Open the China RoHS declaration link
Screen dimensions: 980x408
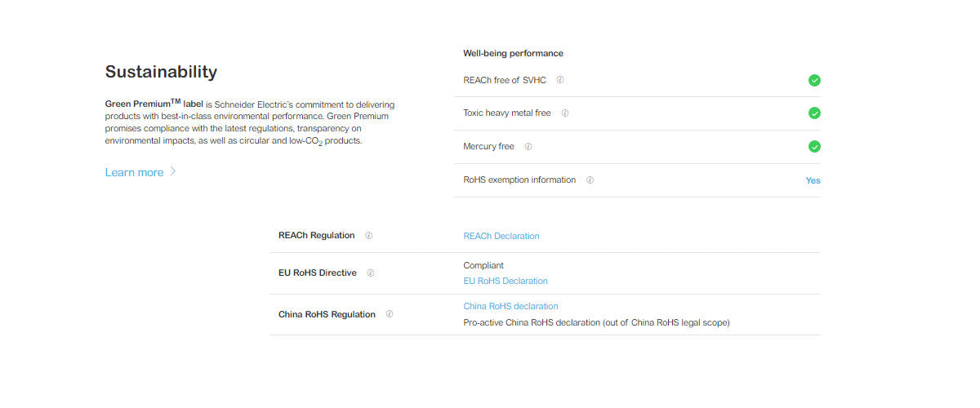click(510, 306)
